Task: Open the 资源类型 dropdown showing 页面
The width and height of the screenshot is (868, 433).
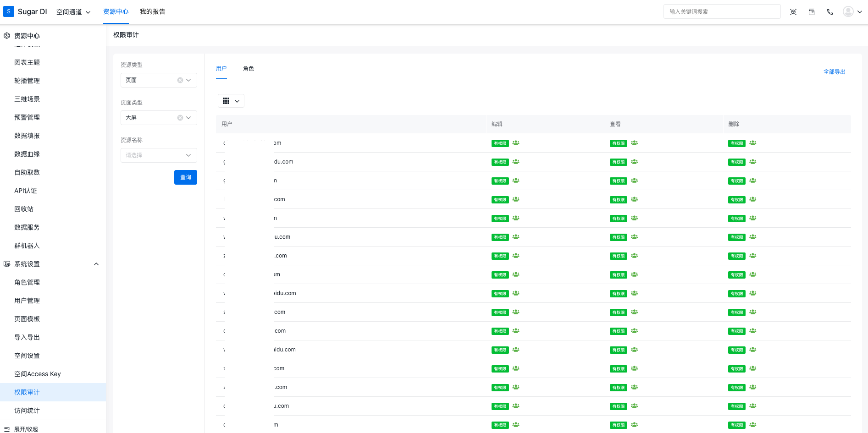Action: (159, 80)
